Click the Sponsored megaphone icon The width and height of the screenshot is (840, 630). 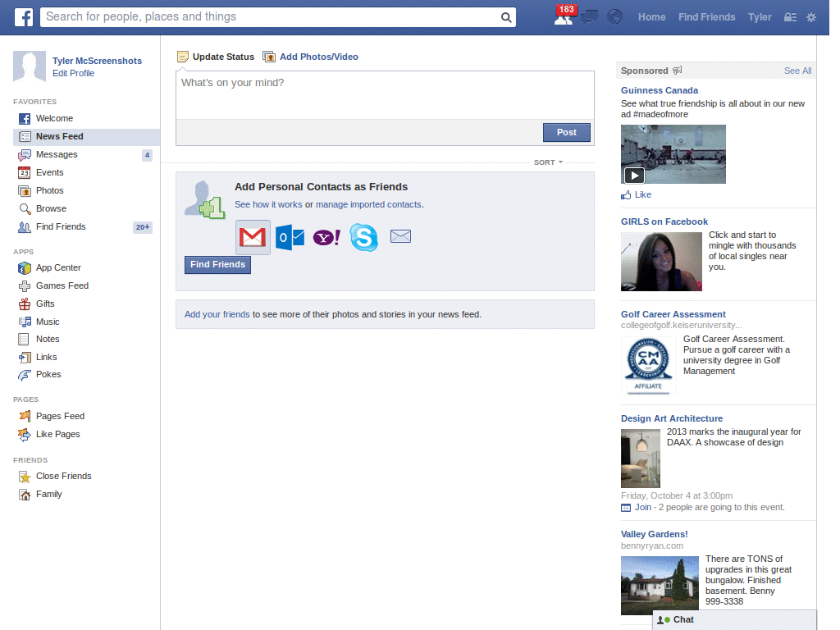(x=677, y=71)
